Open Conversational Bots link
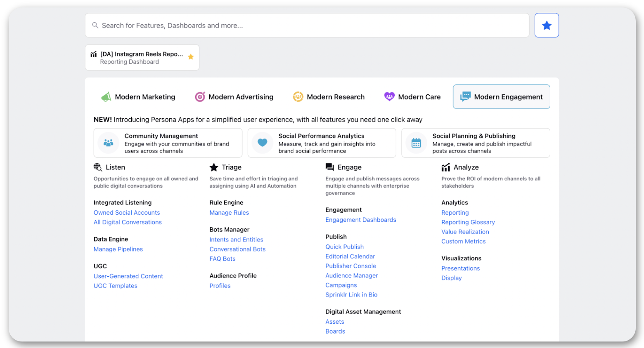 (237, 249)
